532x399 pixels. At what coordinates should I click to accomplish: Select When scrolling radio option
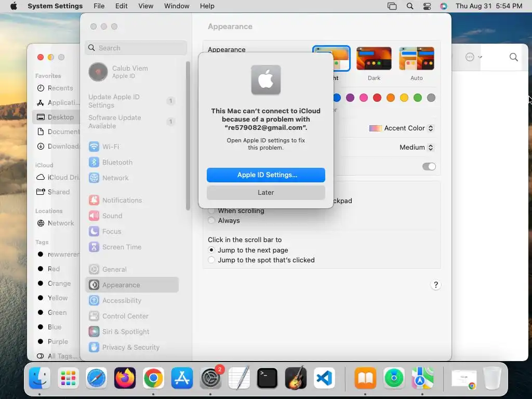click(211, 211)
